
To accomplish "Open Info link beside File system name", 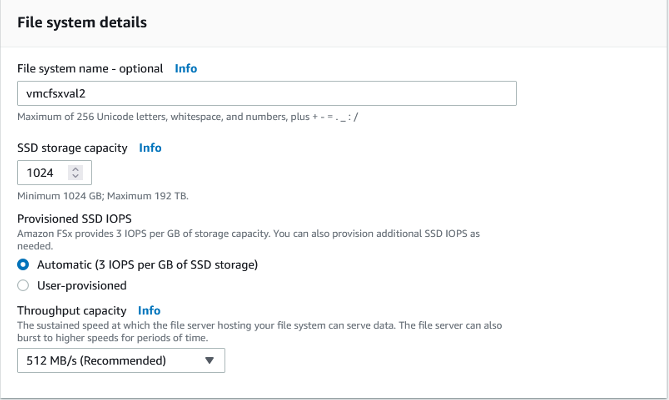I will [186, 68].
